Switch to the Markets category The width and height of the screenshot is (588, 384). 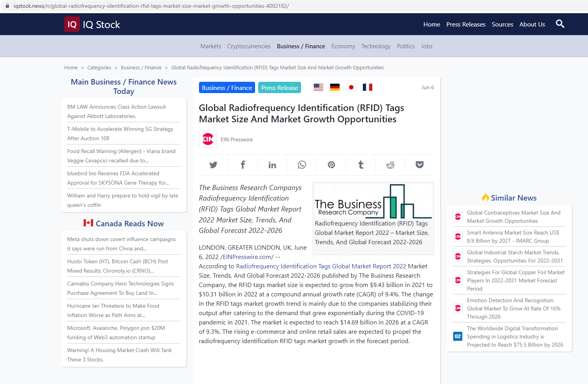pos(211,46)
